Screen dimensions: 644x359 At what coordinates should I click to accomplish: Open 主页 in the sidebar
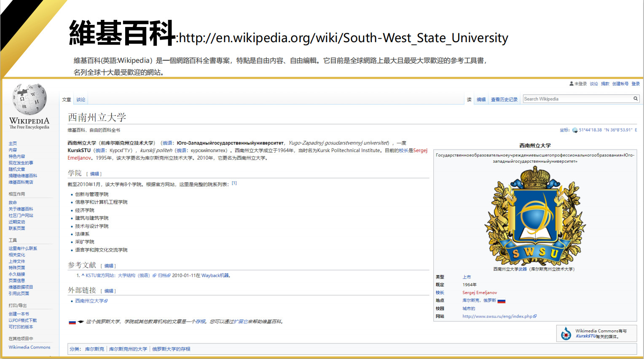(13, 144)
